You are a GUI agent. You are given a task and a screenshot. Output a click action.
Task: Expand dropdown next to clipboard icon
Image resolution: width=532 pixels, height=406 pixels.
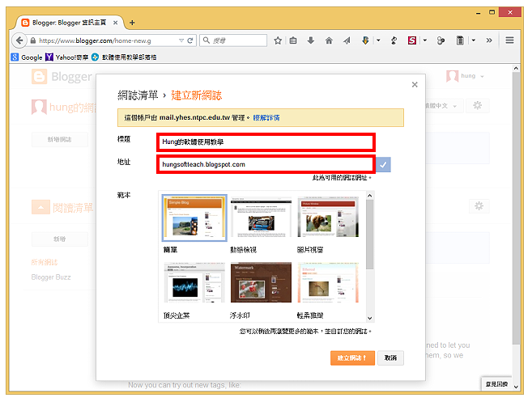coord(474,40)
